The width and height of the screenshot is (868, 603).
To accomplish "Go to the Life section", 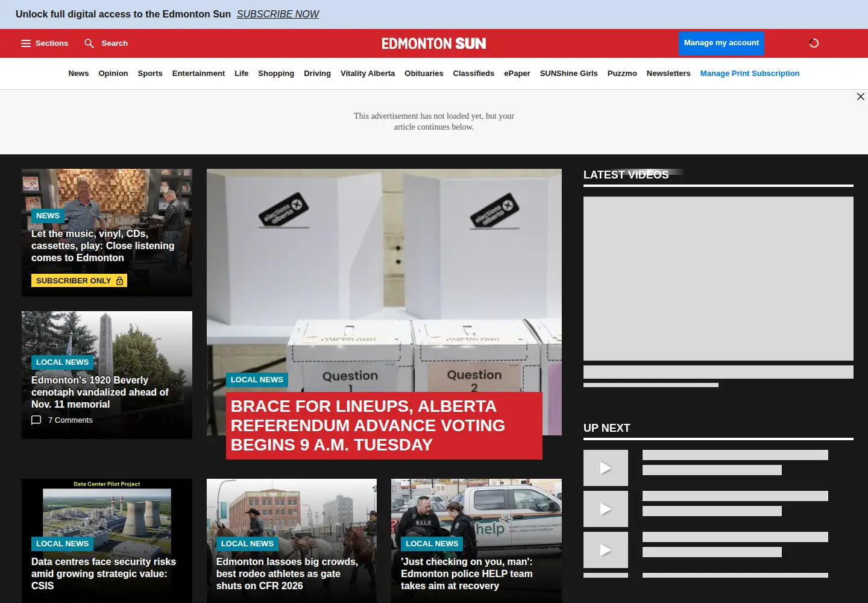I will pyautogui.click(x=241, y=74).
